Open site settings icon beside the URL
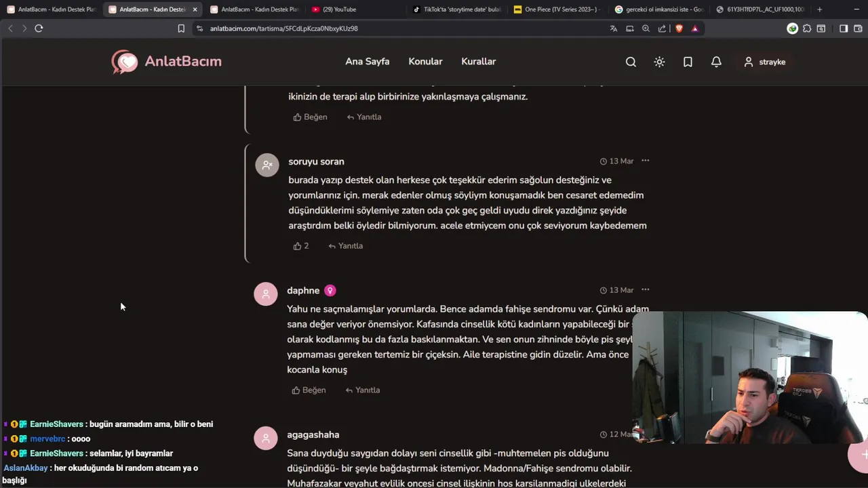 point(199,28)
